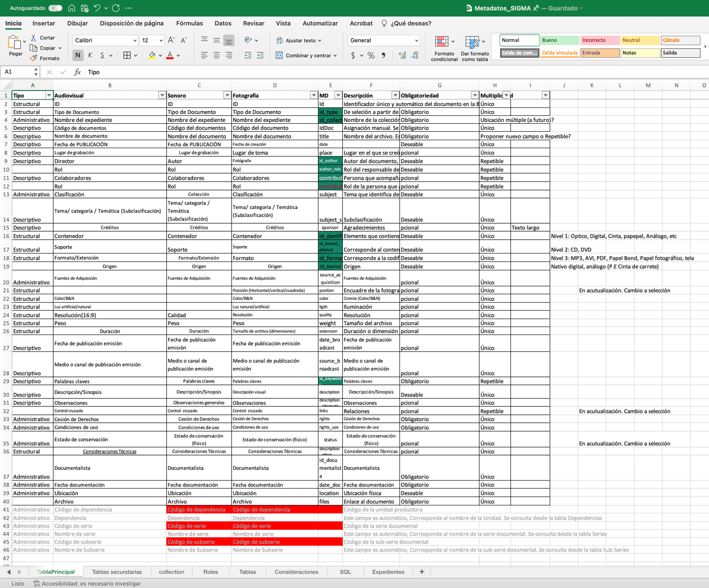Viewport: 709px width, 588px height.
Task: Click the undo arrow icon
Action: pos(97,8)
